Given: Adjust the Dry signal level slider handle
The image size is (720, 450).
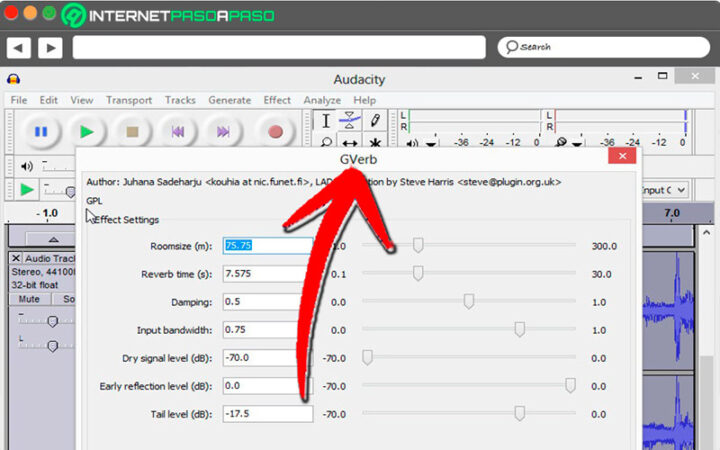Looking at the screenshot, I should click(367, 357).
